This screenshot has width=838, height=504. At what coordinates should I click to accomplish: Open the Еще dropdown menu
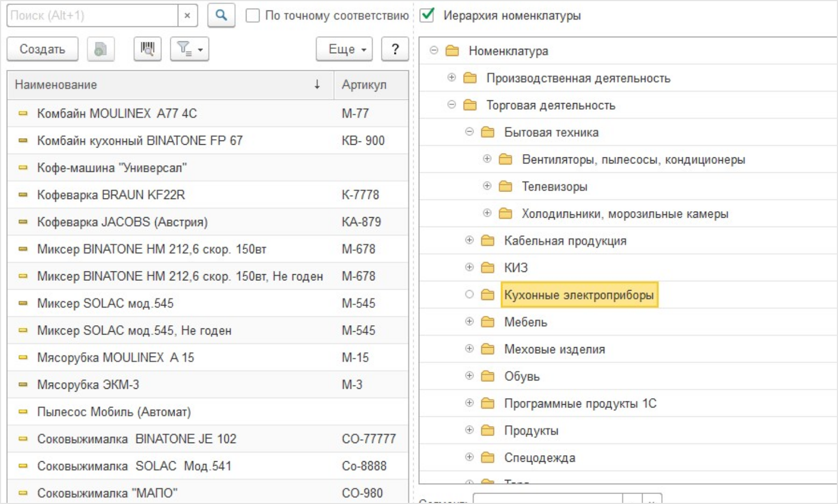coord(344,49)
